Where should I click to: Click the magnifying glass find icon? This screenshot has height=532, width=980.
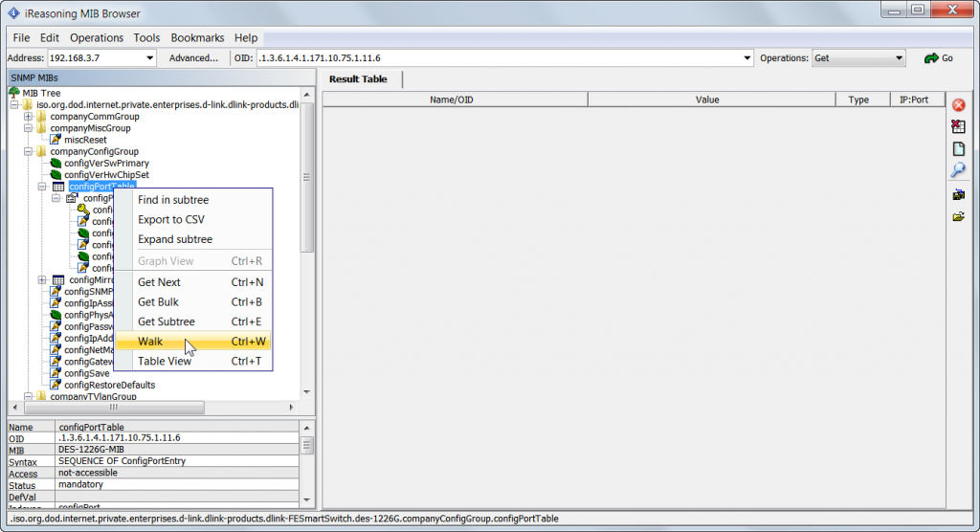[x=958, y=170]
